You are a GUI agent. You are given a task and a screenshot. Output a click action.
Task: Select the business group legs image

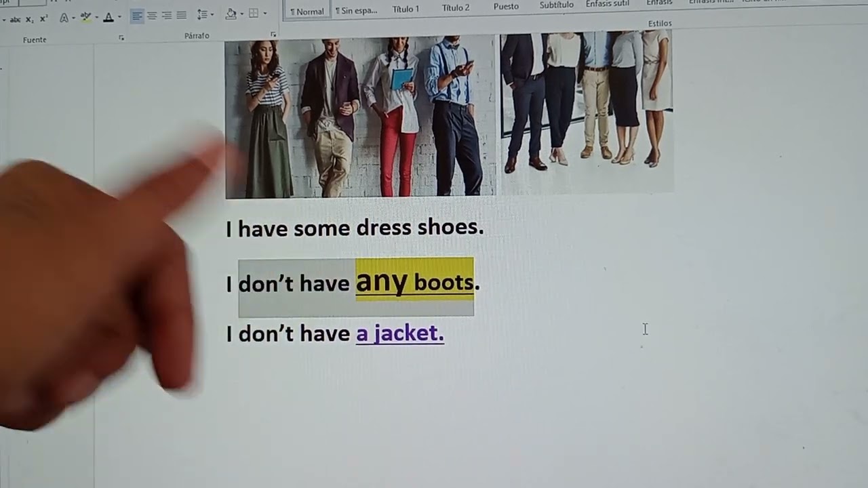[x=587, y=112]
